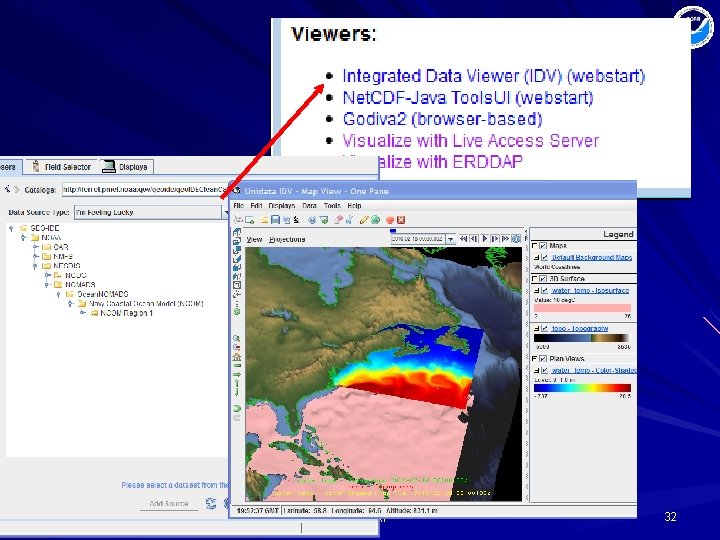Open the Edit menu in IDV

click(x=256, y=206)
